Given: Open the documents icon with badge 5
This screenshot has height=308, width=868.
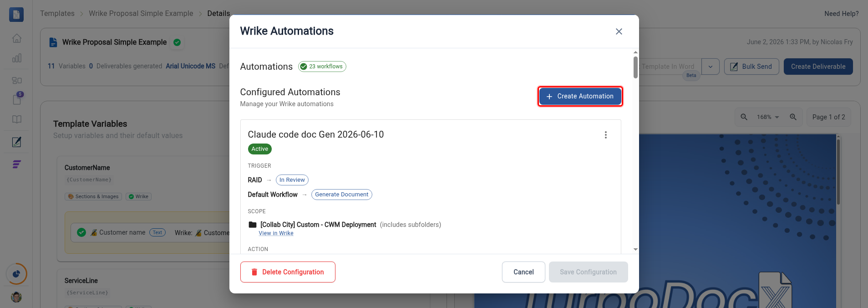Looking at the screenshot, I should tap(17, 99).
